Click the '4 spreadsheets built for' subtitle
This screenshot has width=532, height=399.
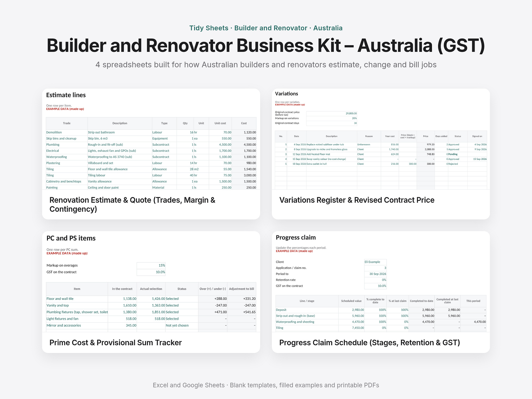coord(266,65)
